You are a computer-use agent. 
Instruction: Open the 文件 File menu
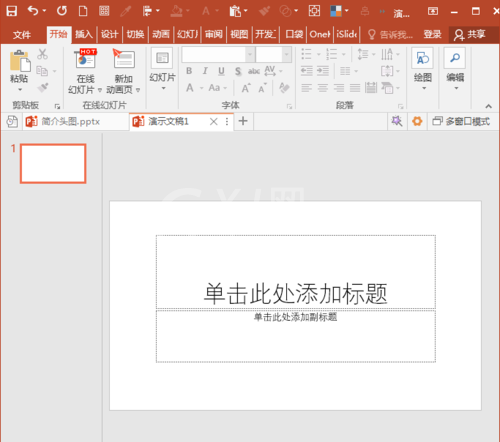[x=22, y=34]
